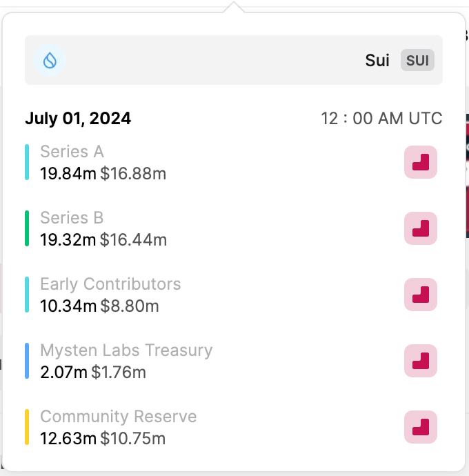Click the Series A 19.84m $16.88m amount
Screen dimensions: 469x476
(x=103, y=174)
